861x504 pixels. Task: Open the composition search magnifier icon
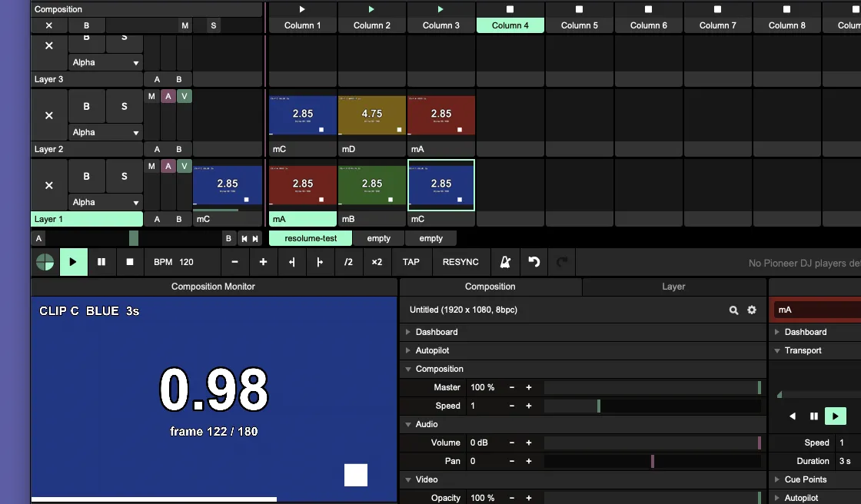tap(733, 310)
